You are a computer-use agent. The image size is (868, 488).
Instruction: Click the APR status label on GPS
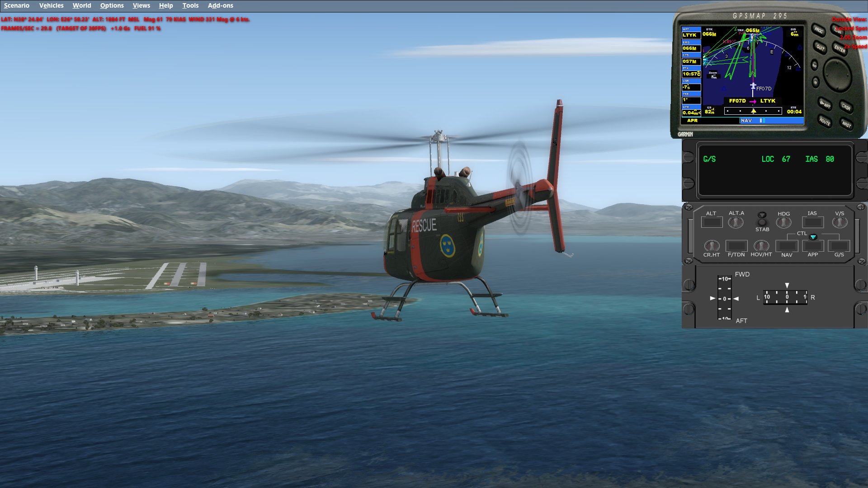[x=692, y=121]
